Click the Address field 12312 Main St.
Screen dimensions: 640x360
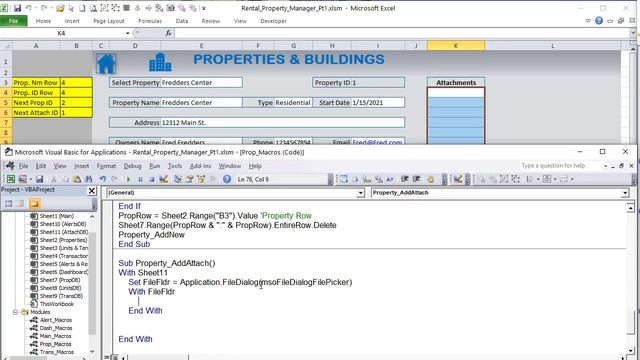[282, 122]
